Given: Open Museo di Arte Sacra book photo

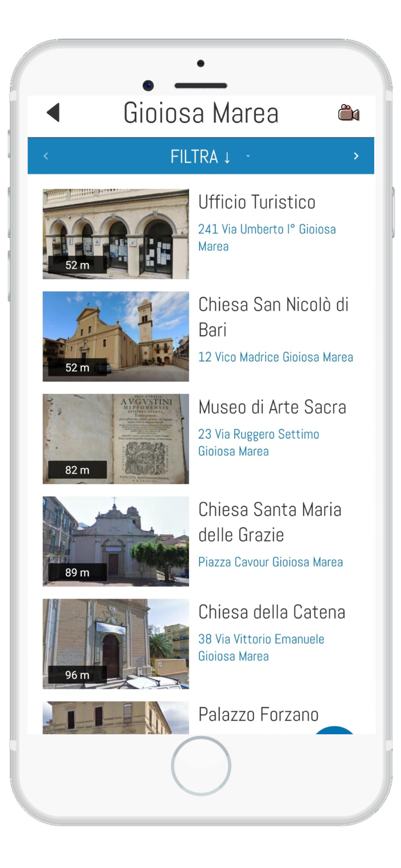Looking at the screenshot, I should [116, 439].
